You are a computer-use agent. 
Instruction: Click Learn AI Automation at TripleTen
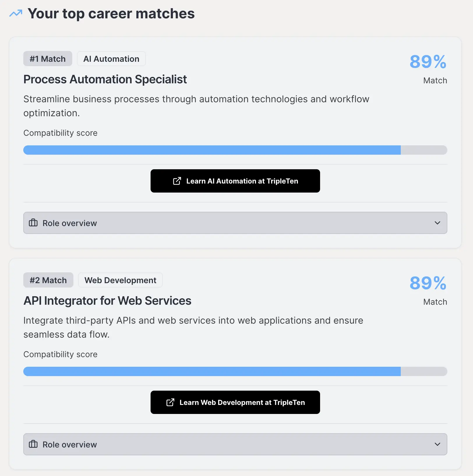point(242,181)
